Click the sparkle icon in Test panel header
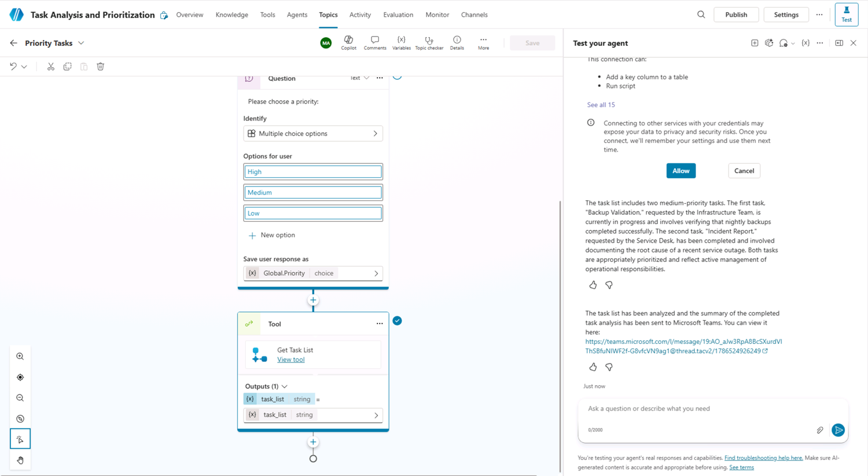This screenshot has height=476, width=868. coord(769,43)
